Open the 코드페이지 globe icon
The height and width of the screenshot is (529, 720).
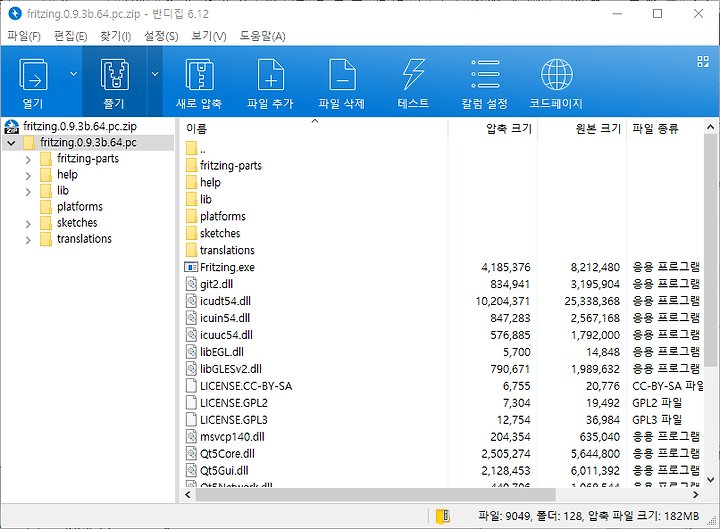coord(556,74)
